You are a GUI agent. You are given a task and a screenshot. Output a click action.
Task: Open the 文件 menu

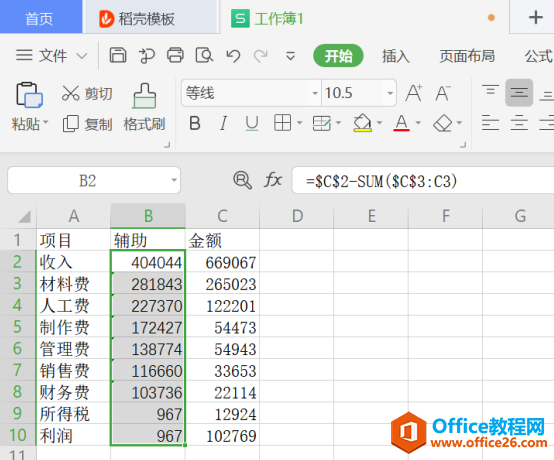pos(41,55)
